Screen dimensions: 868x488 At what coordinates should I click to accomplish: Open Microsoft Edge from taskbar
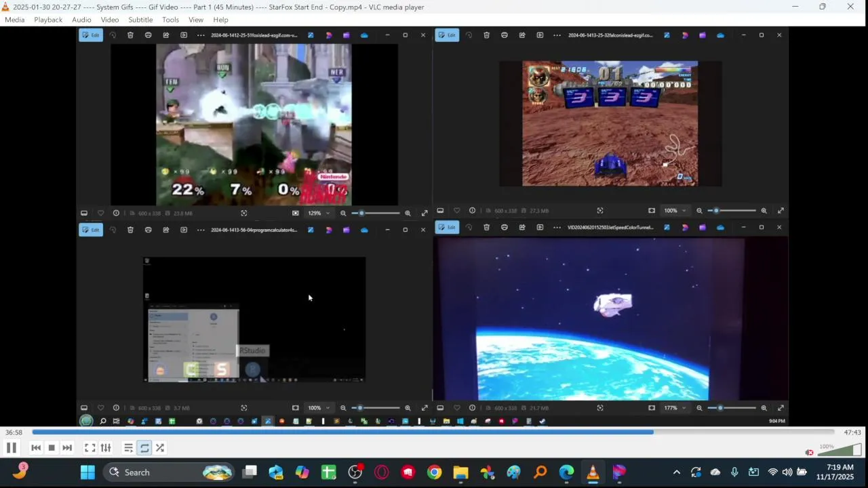click(x=566, y=472)
